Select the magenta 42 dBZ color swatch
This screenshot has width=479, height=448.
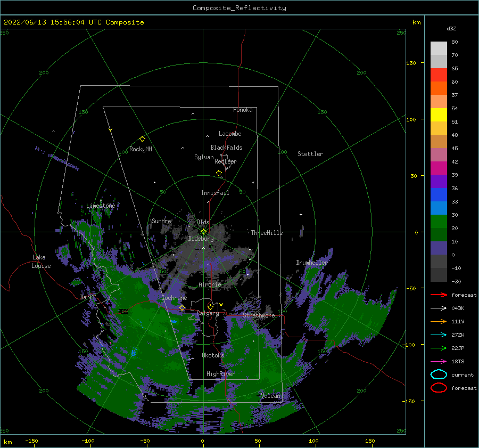click(439, 168)
